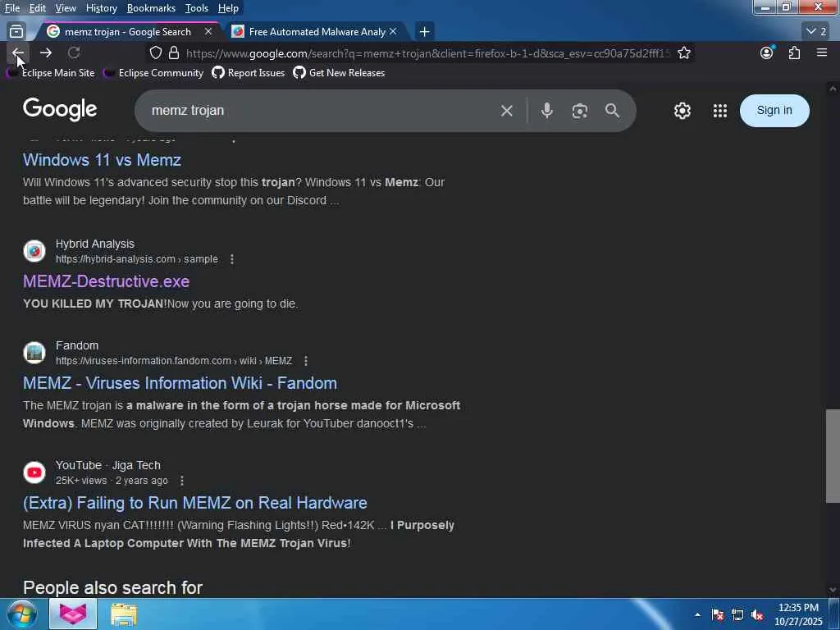This screenshot has height=630, width=840.
Task: Clear the search box with the X
Action: point(506,111)
